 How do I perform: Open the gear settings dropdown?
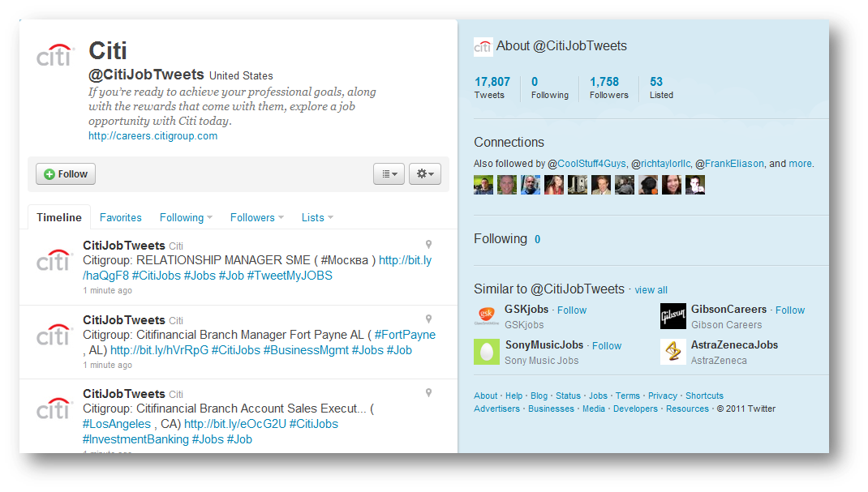coord(424,173)
